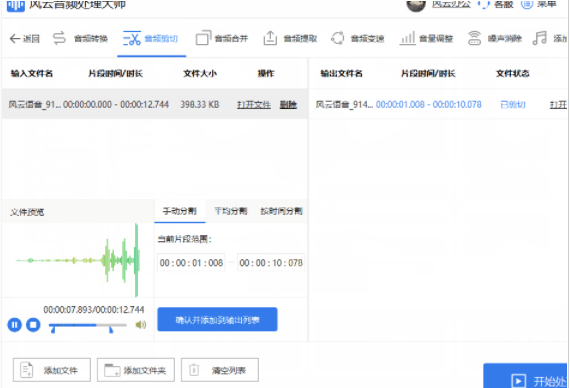
Task: Select the 音频剪切 scissors tool
Action: (x=150, y=39)
